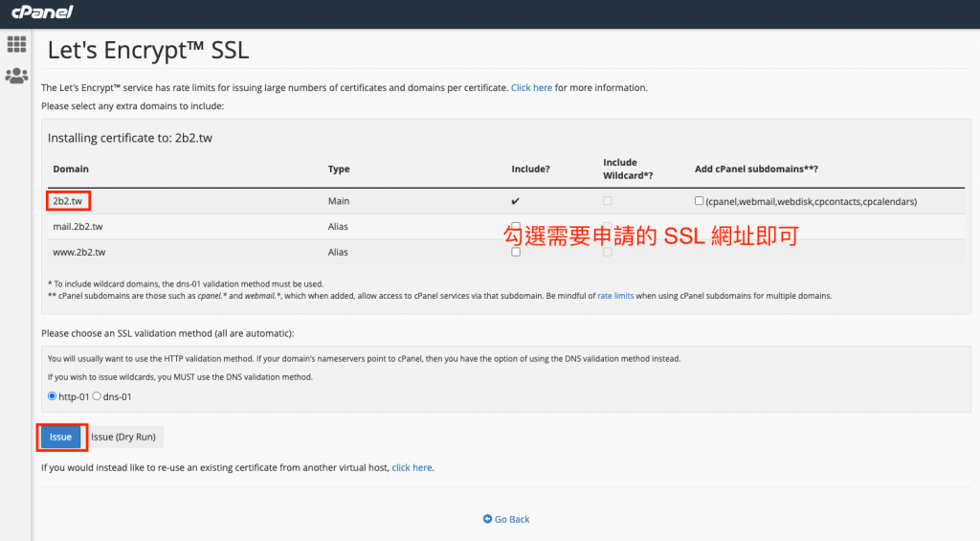Open 'click here' to reuse existing certificate
The width and height of the screenshot is (980, 541).
412,467
